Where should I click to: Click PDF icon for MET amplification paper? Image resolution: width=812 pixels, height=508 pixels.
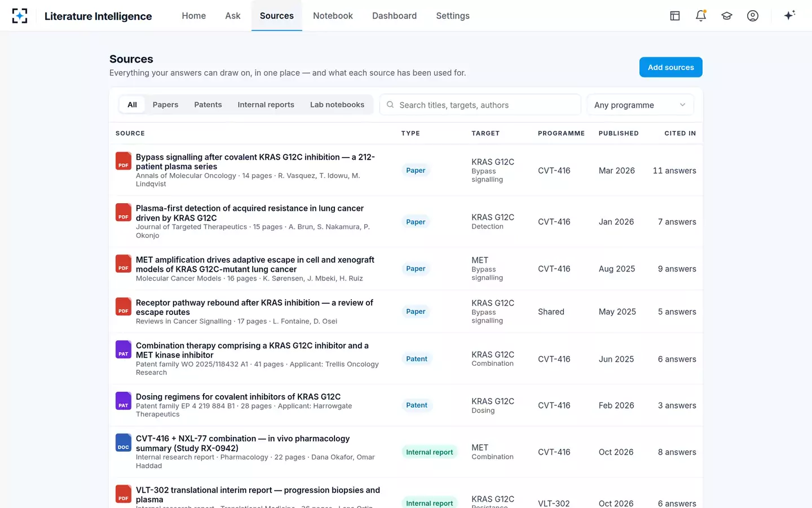point(123,264)
